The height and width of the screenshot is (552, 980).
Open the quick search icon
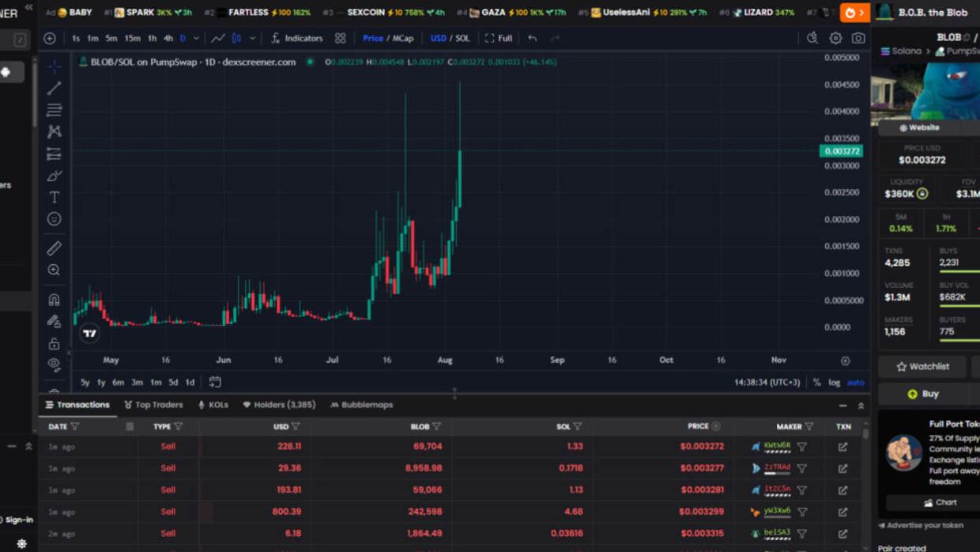[x=812, y=38]
